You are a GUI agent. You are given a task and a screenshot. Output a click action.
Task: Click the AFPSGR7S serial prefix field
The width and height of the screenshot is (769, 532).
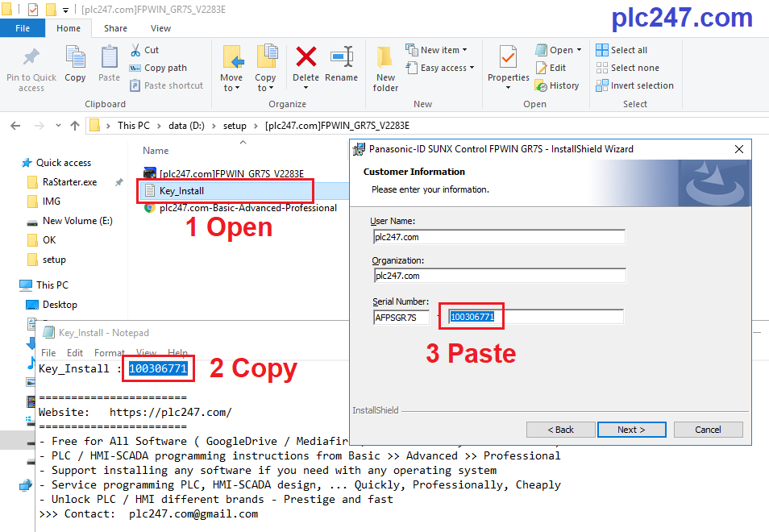(401, 318)
